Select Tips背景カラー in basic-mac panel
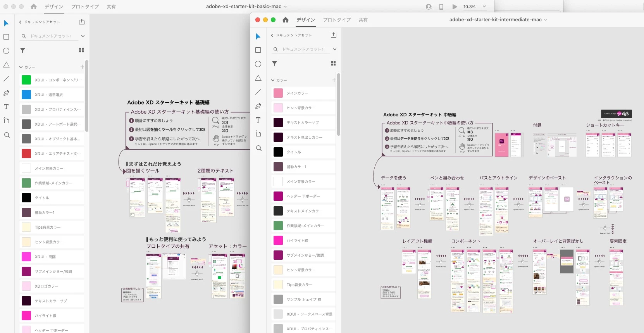644x333 pixels. [52, 227]
